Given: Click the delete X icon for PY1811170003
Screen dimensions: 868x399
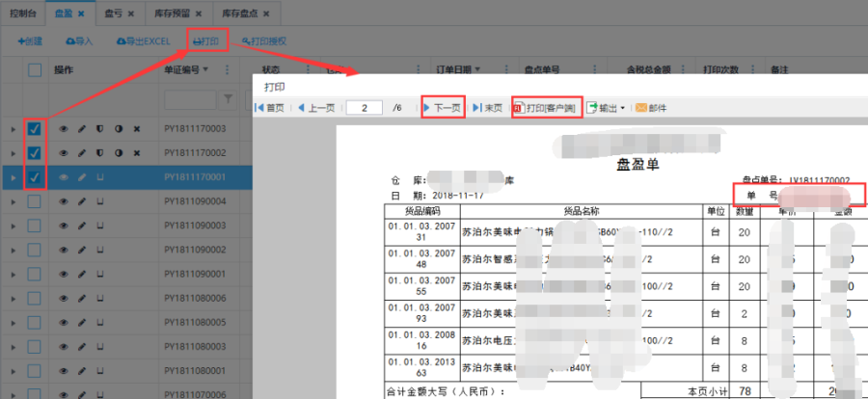Looking at the screenshot, I should click(136, 128).
